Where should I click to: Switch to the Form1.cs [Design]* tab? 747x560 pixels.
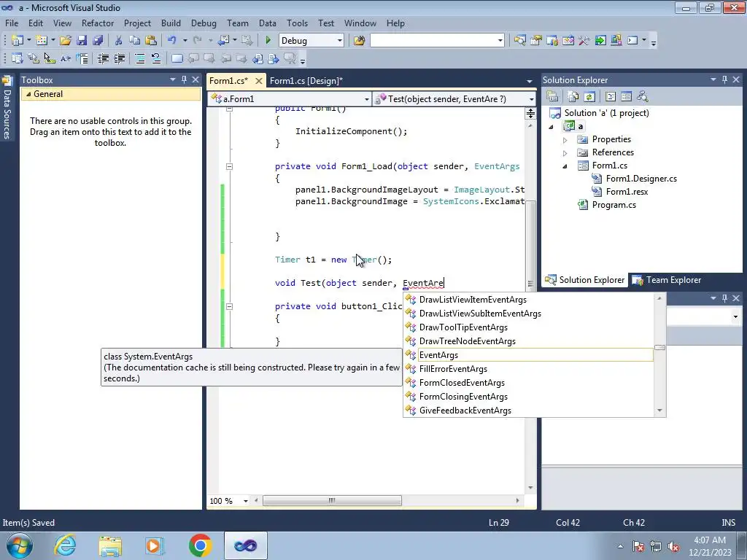click(306, 80)
